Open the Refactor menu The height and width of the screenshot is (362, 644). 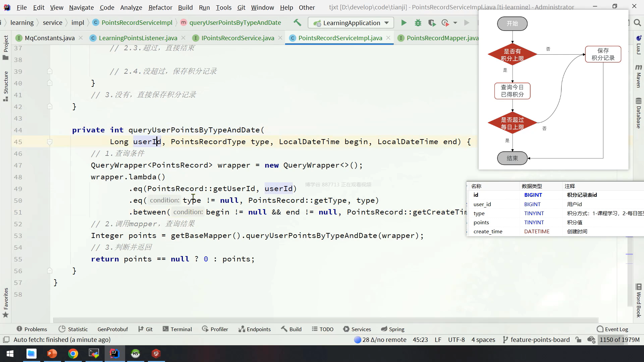click(160, 7)
